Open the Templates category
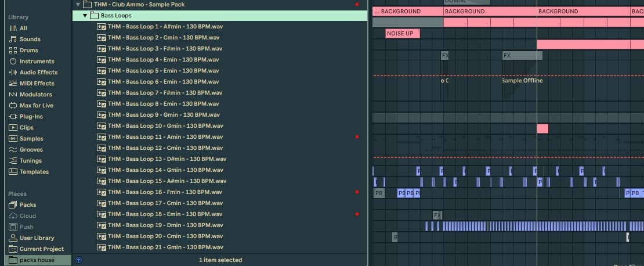This screenshot has height=266, width=644. tap(29, 171)
